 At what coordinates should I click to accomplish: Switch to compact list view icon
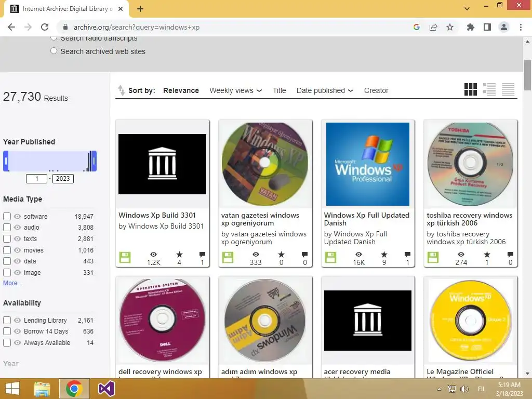508,89
